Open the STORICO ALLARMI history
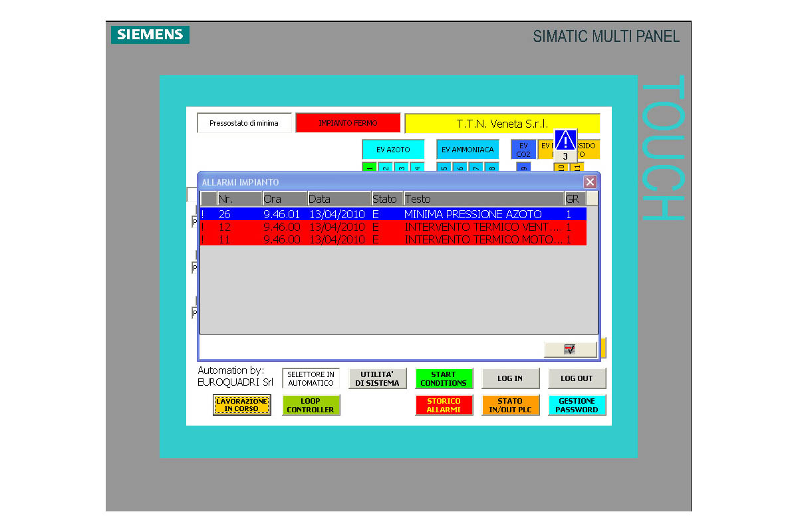Screen dimensions: 798x532 [444, 405]
